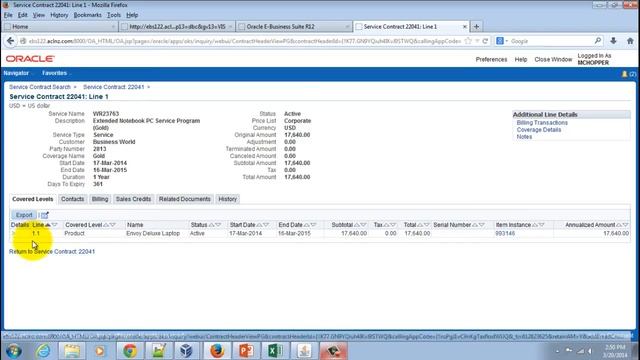Image resolution: width=640 pixels, height=360 pixels.
Task: Bookmark this page with the star icon
Action: tap(468, 41)
